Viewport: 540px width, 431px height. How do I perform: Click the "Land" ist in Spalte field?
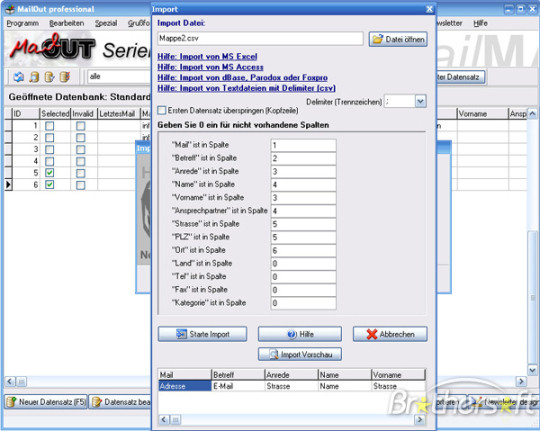303,264
